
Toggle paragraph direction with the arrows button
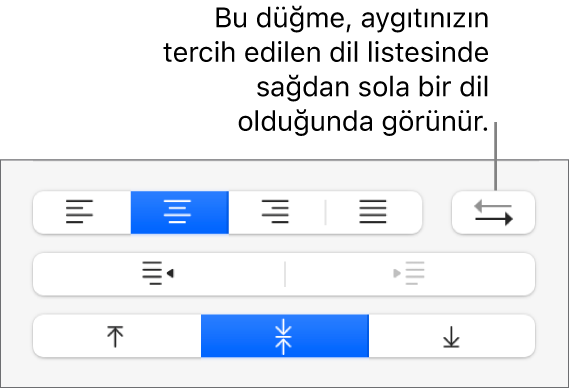click(493, 212)
